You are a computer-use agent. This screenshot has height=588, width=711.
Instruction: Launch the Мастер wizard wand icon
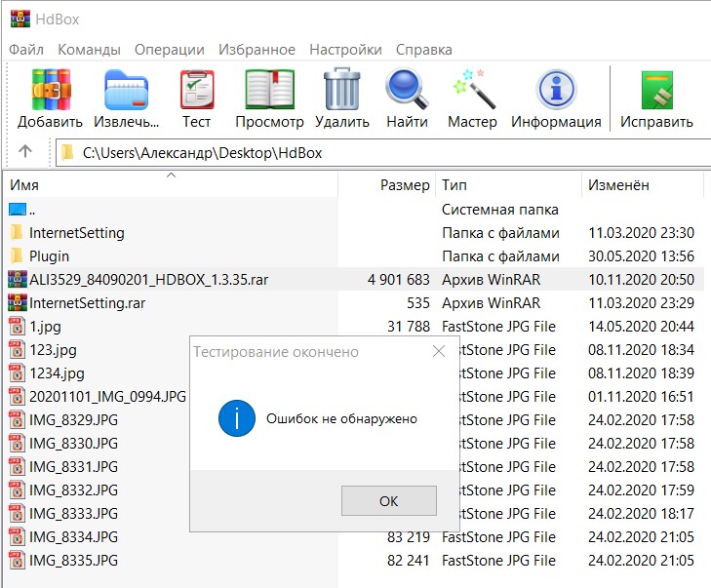(473, 89)
